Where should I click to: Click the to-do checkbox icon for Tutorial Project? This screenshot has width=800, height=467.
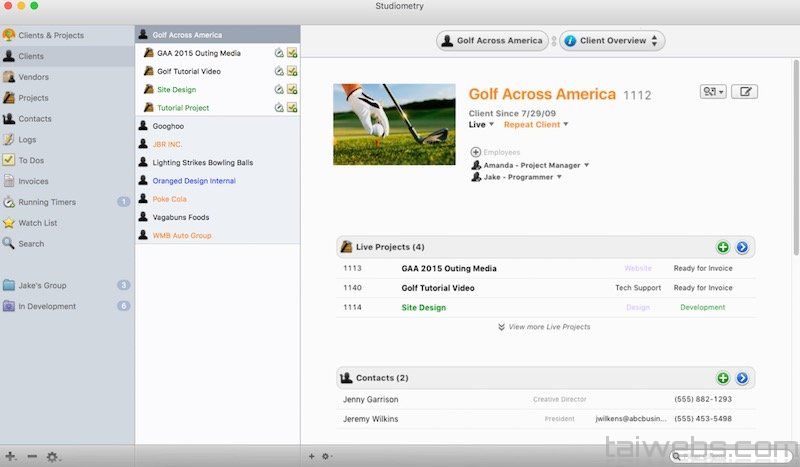(x=292, y=107)
